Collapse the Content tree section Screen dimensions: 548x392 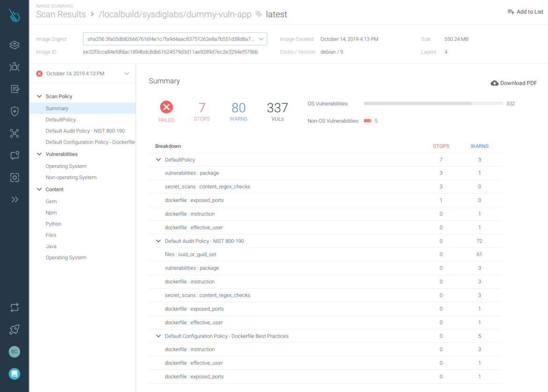click(x=39, y=189)
